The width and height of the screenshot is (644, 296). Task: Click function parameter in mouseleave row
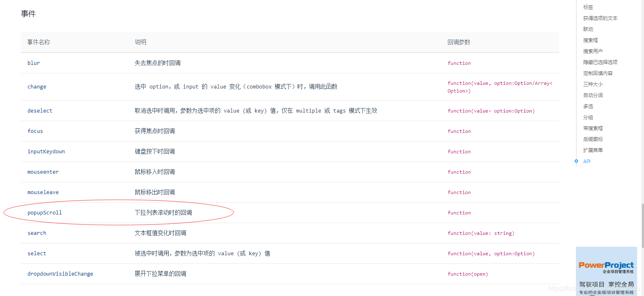pyautogui.click(x=459, y=192)
